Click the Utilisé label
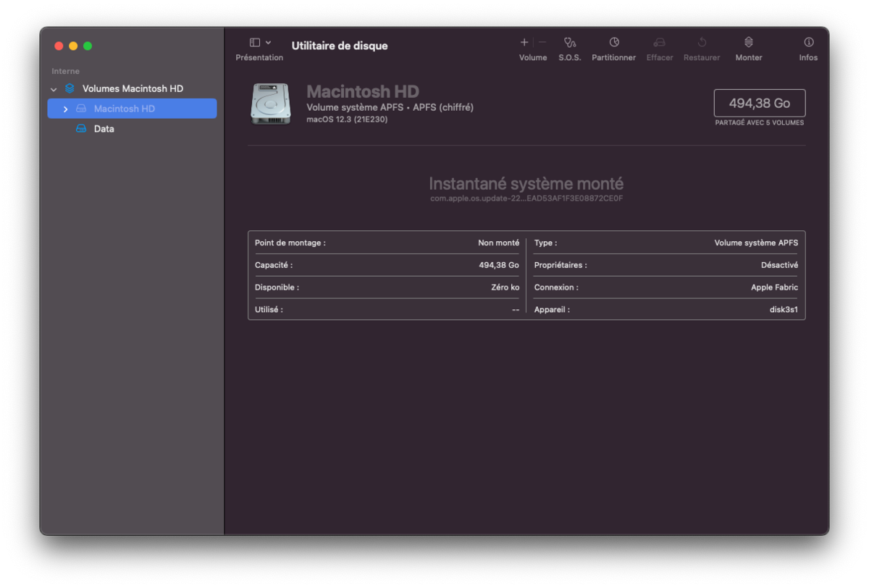The image size is (869, 588). click(x=269, y=309)
